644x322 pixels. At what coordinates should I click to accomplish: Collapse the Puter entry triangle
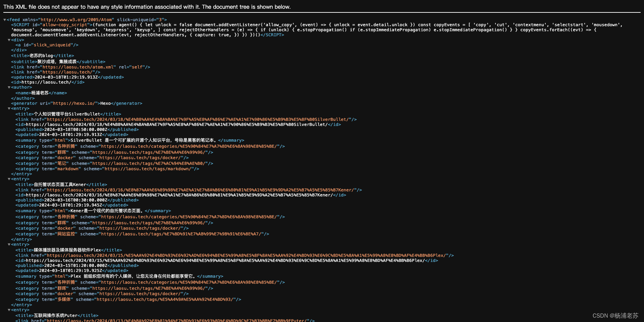click(9, 310)
